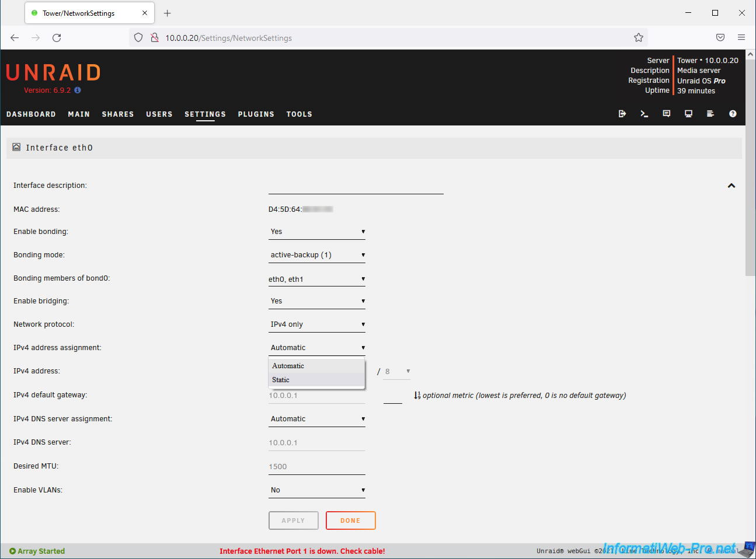The image size is (756, 559).
Task: Reload the page using the browser refresh icon
Action: click(57, 38)
